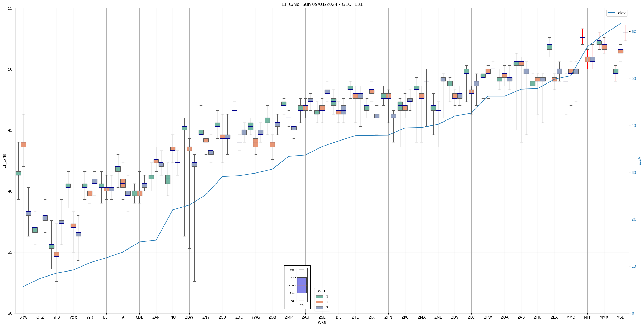This screenshot has width=644, height=327.
Task: Click the YWG station tick label
Action: (256, 317)
